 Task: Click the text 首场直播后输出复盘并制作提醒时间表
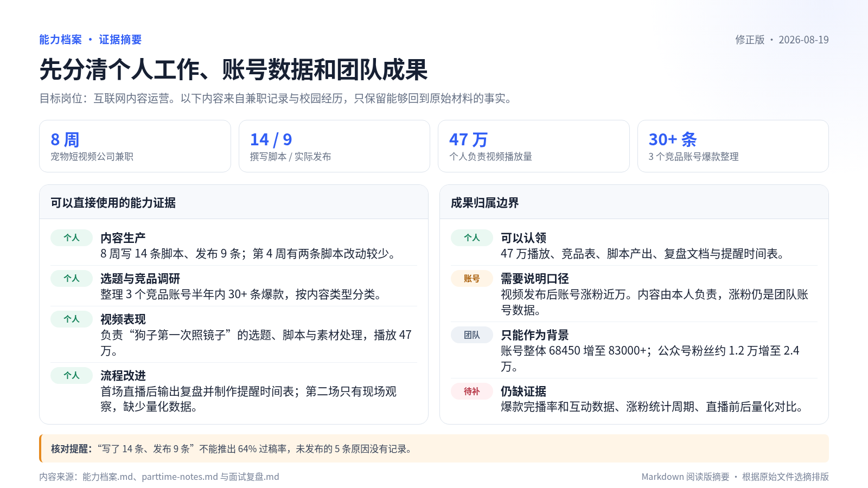click(197, 391)
